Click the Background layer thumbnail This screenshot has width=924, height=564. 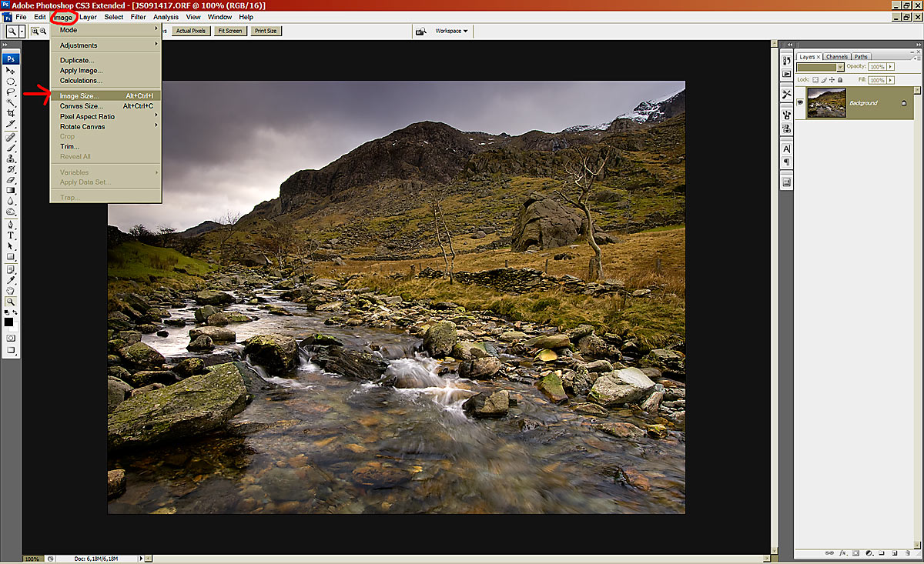tap(826, 102)
